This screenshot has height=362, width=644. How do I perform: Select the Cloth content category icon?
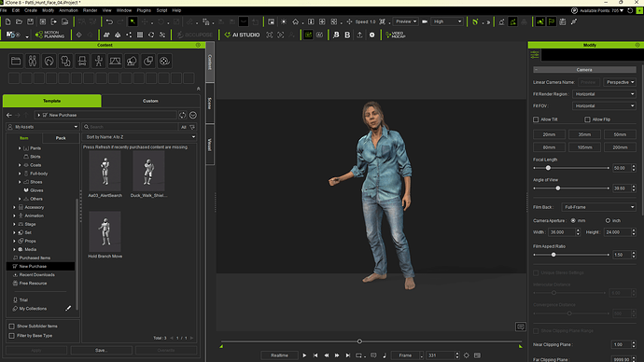[65, 62]
